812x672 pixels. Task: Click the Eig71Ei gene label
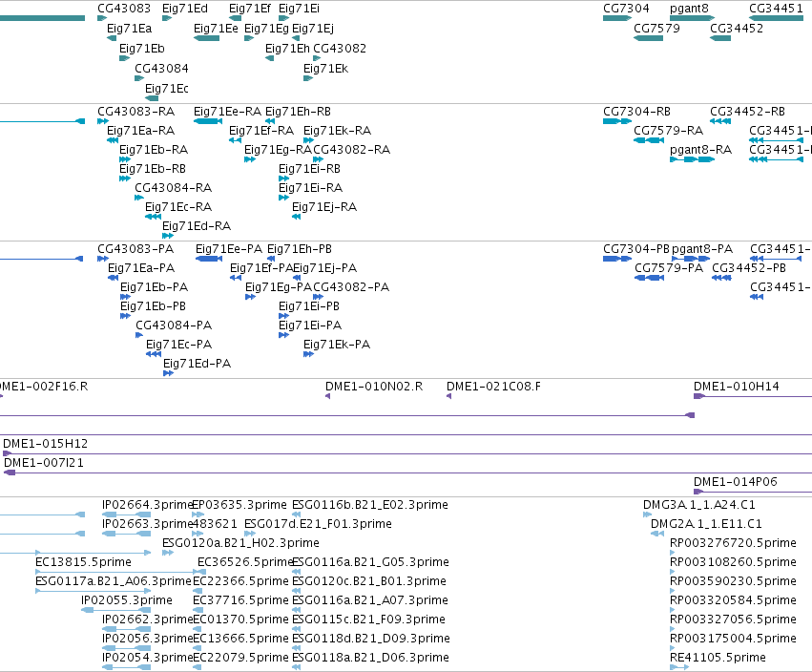(299, 9)
